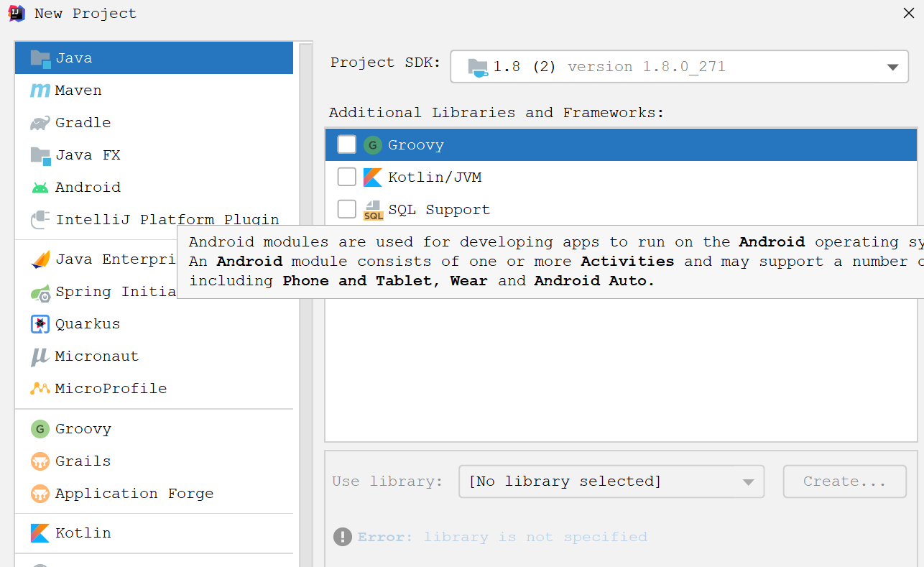The image size is (924, 567).
Task: Tick the Kotlin/JVM checkbox
Action: [x=347, y=177]
